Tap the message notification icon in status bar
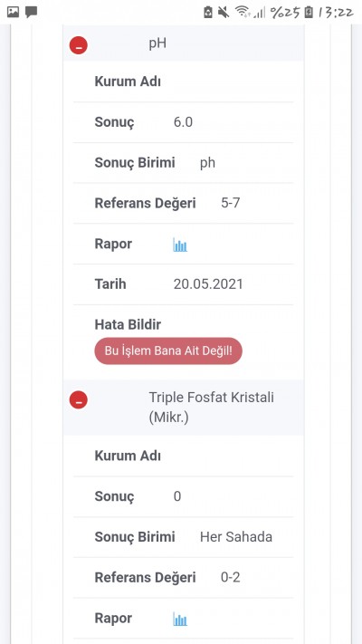Image resolution: width=362 pixels, height=644 pixels. point(31,13)
